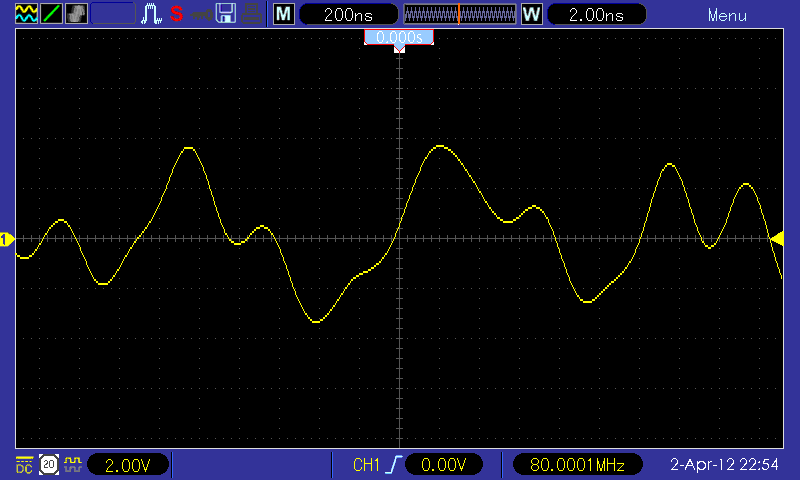The height and width of the screenshot is (480, 800).
Task: Click the grey persistence display icon
Action: pos(77,13)
